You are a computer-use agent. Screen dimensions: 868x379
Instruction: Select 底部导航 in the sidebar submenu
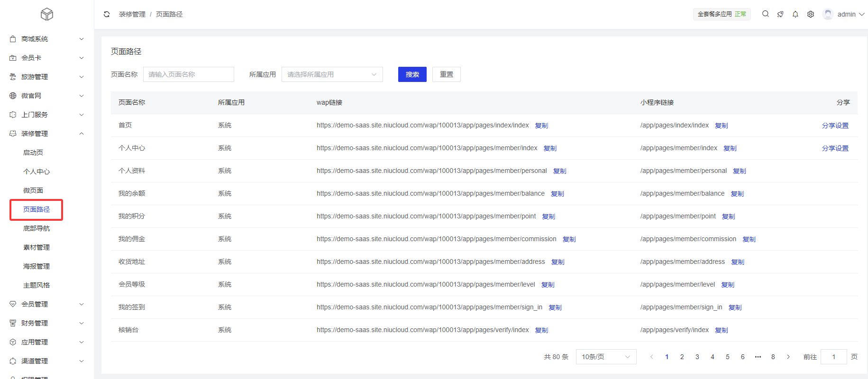tap(37, 228)
